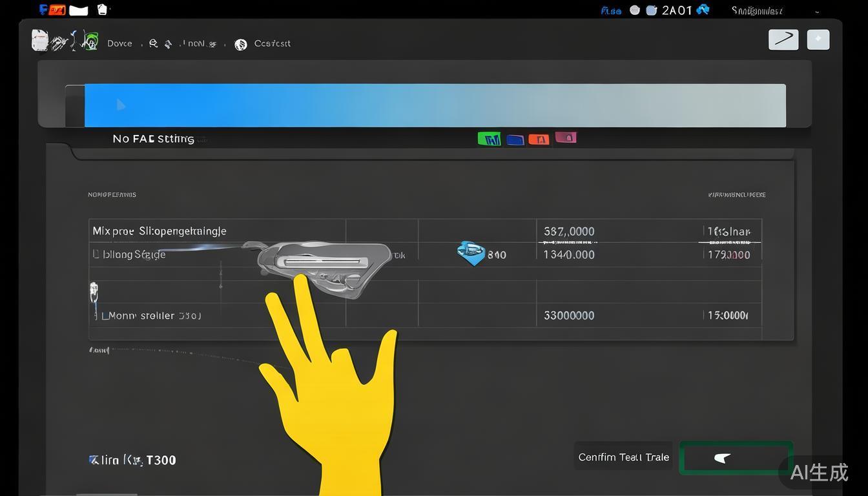
Task: Open the Dovce menu item
Action: coord(119,44)
